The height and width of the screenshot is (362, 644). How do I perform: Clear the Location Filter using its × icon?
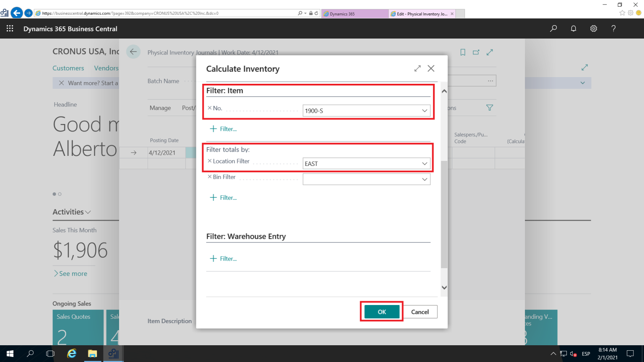[x=209, y=161]
